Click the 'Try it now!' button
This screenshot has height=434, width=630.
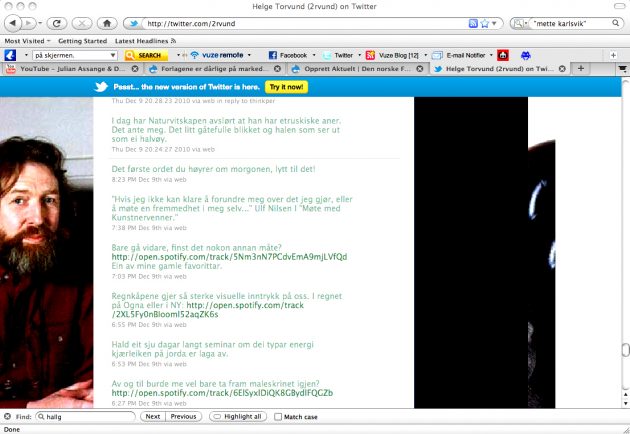[286, 87]
